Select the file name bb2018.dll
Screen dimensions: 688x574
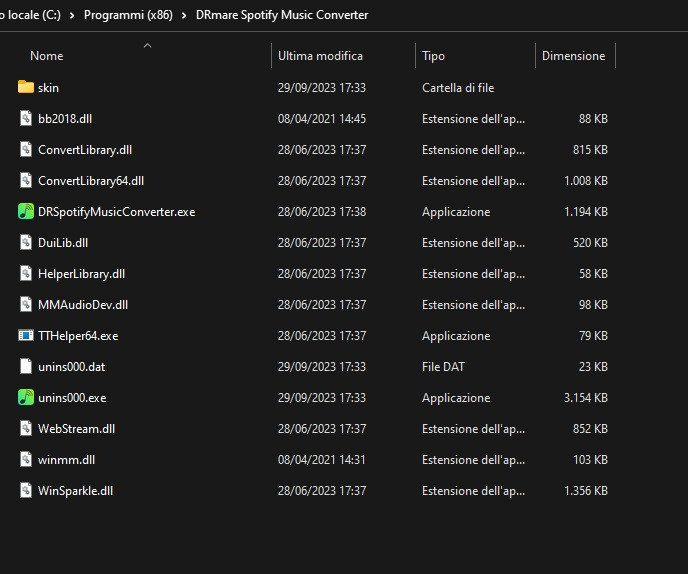65,118
